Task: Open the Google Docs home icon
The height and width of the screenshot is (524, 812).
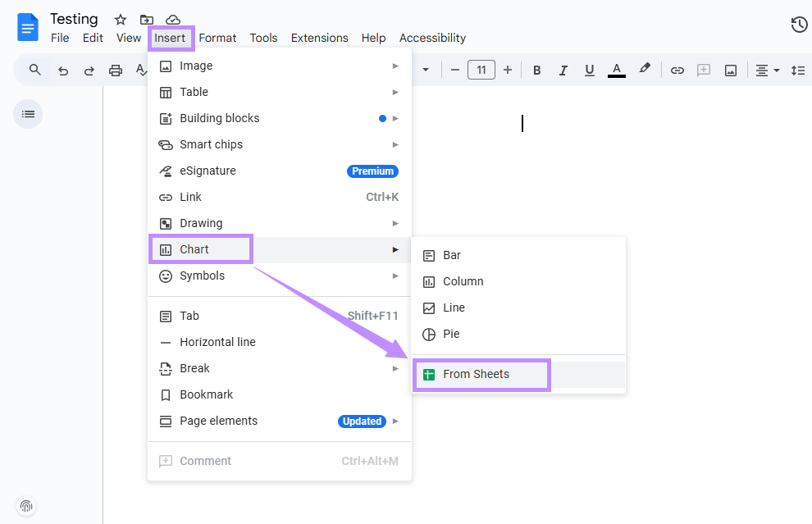Action: (x=27, y=27)
